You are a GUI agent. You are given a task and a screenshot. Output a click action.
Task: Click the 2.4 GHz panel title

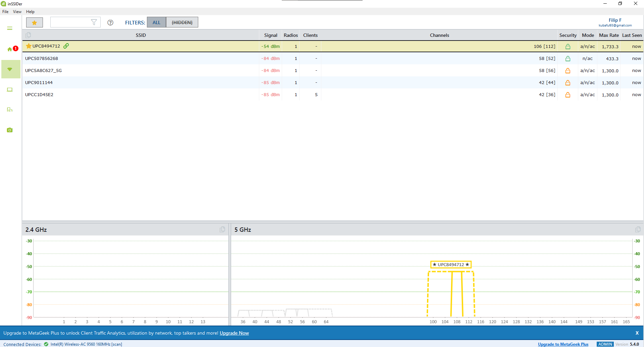pos(36,230)
